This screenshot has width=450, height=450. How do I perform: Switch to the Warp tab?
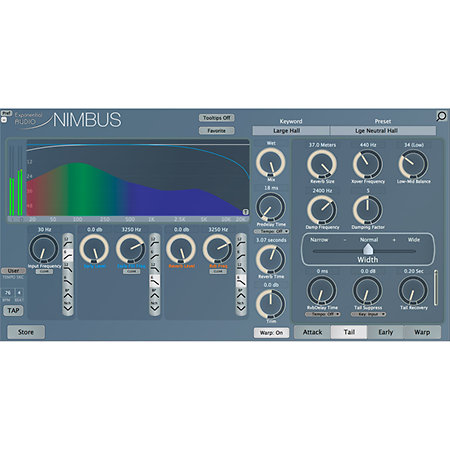(422, 332)
